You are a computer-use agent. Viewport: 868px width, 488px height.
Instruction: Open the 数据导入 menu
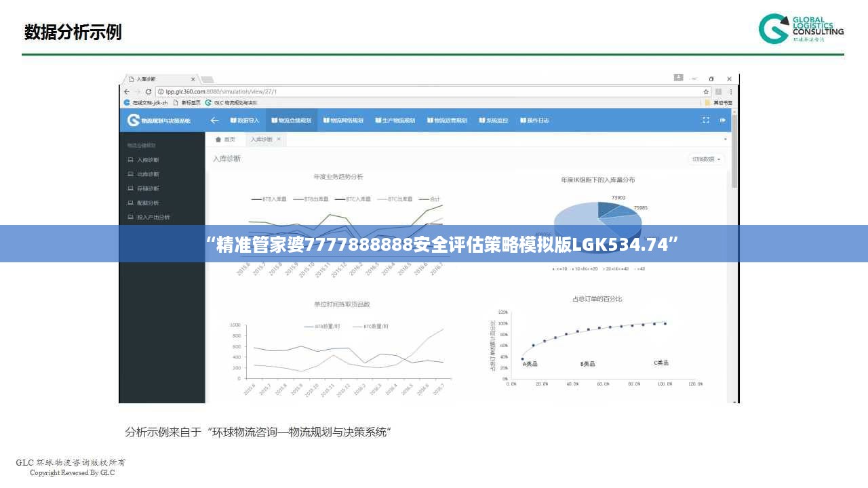[245, 120]
